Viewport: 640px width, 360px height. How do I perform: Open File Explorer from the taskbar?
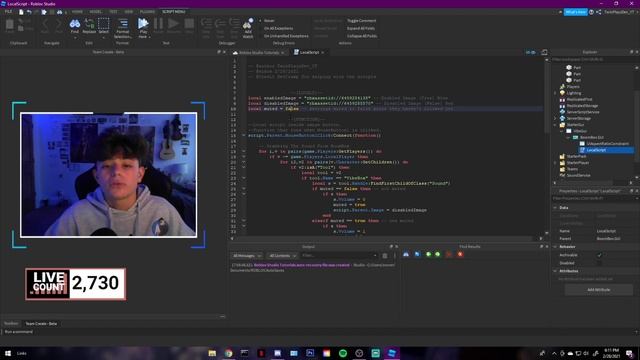(212, 353)
